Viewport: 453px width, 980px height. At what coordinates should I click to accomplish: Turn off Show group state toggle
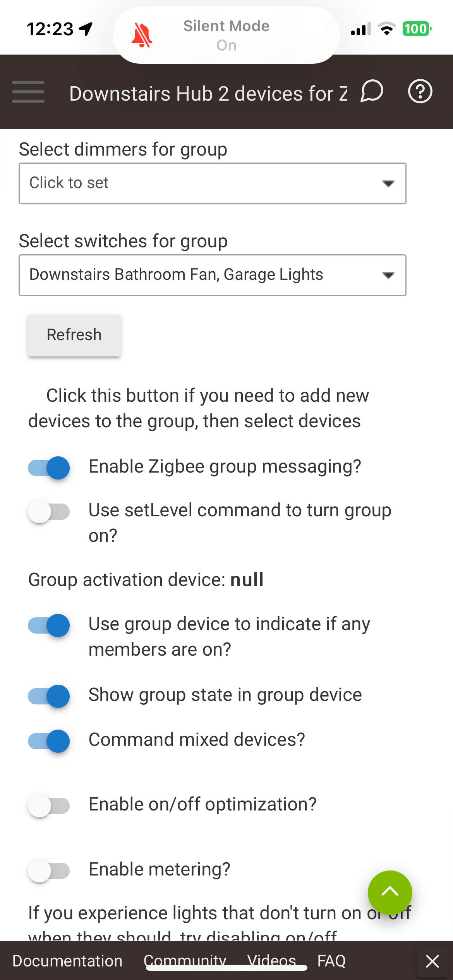49,696
